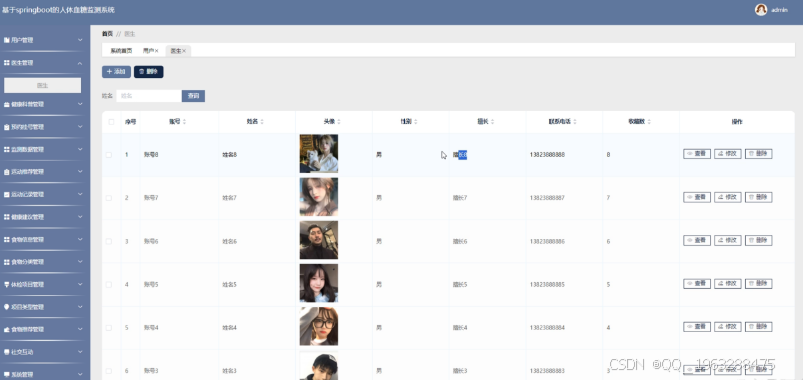Click the 姓名 search input field

[x=149, y=96]
